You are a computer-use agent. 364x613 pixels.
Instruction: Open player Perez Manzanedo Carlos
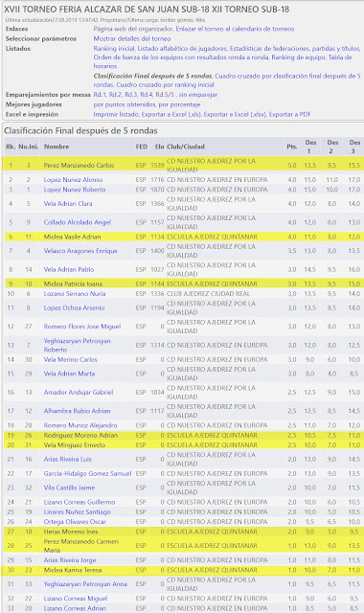pyautogui.click(x=79, y=166)
